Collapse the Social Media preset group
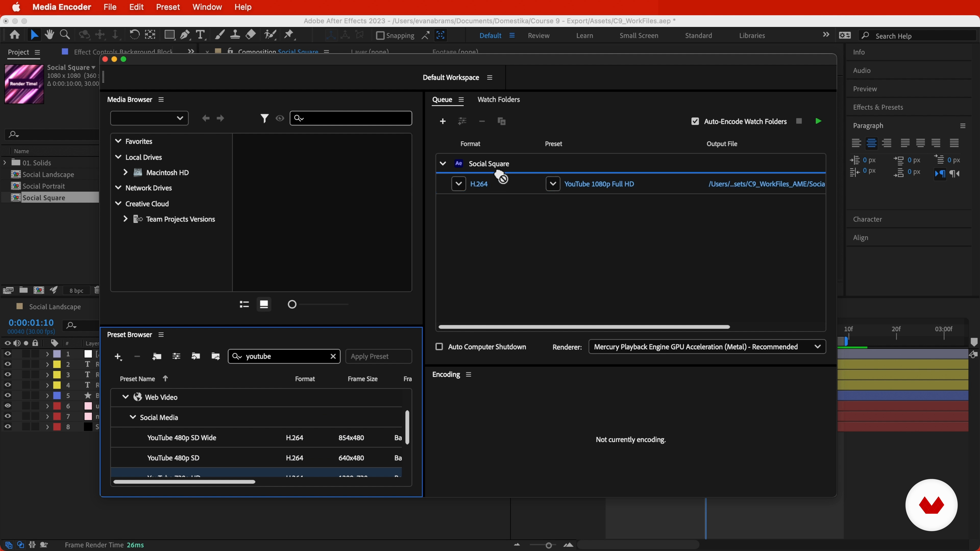The width and height of the screenshot is (980, 551). [x=133, y=417]
